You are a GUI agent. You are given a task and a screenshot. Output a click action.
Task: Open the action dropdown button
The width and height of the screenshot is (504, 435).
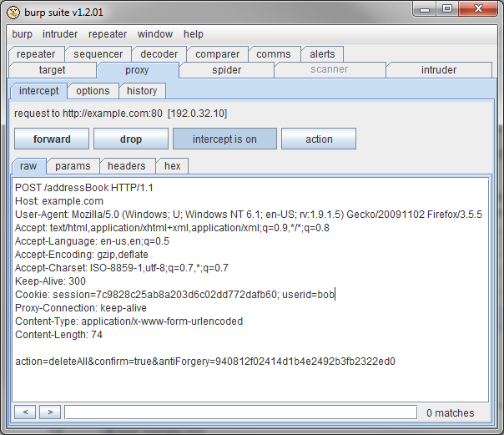pos(319,139)
